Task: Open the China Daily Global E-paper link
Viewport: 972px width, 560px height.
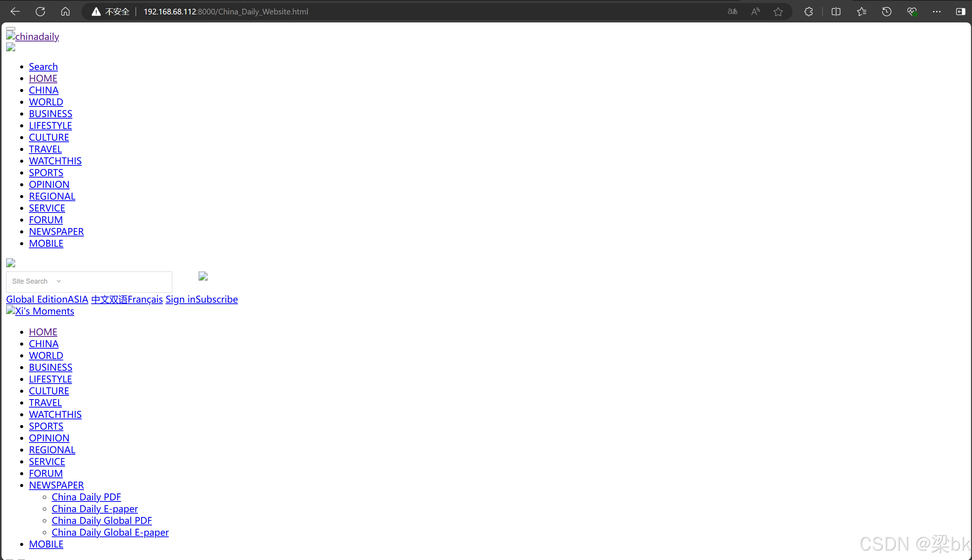Action: (x=110, y=532)
